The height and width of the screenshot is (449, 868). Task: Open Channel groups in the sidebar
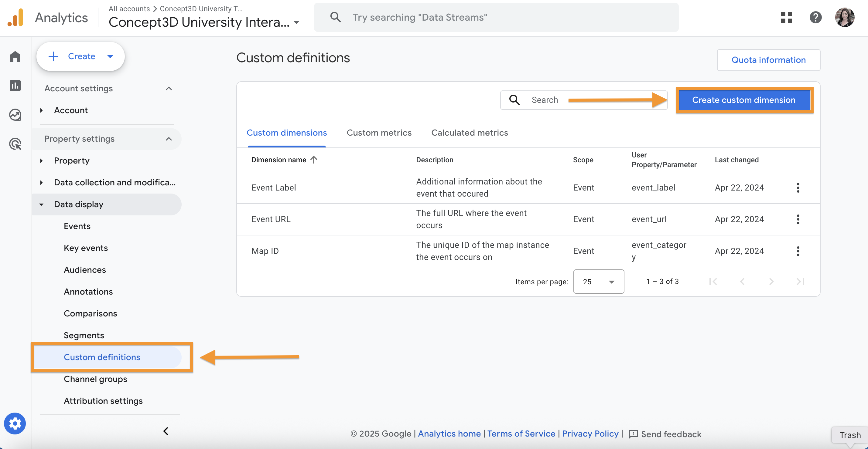tap(95, 379)
